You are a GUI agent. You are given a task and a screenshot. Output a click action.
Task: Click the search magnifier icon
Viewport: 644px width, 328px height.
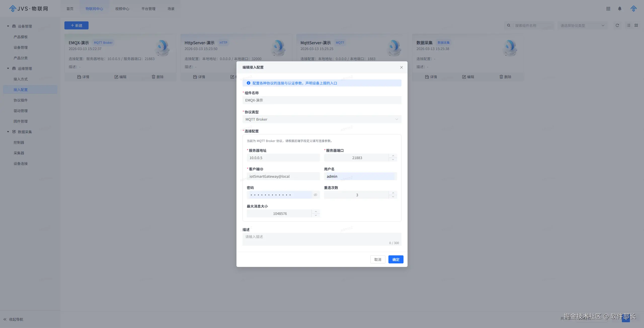[x=509, y=25]
